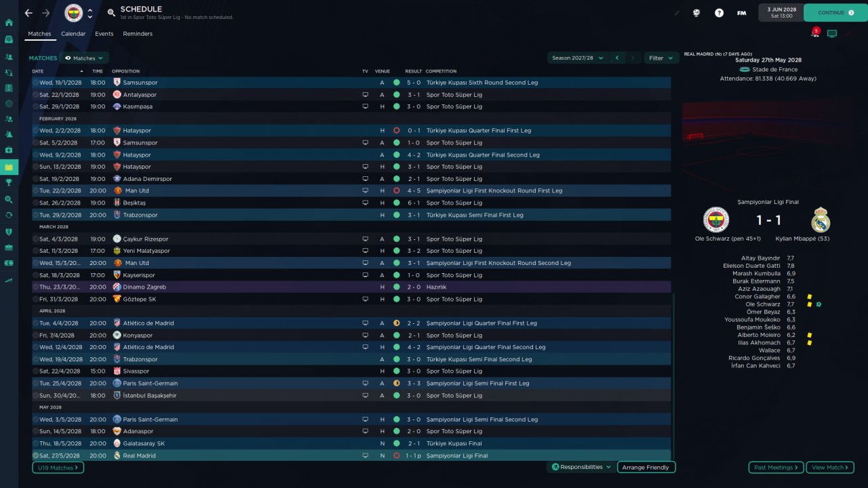Click the green monitor screen icon
The height and width of the screenshot is (488, 868).
point(832,33)
